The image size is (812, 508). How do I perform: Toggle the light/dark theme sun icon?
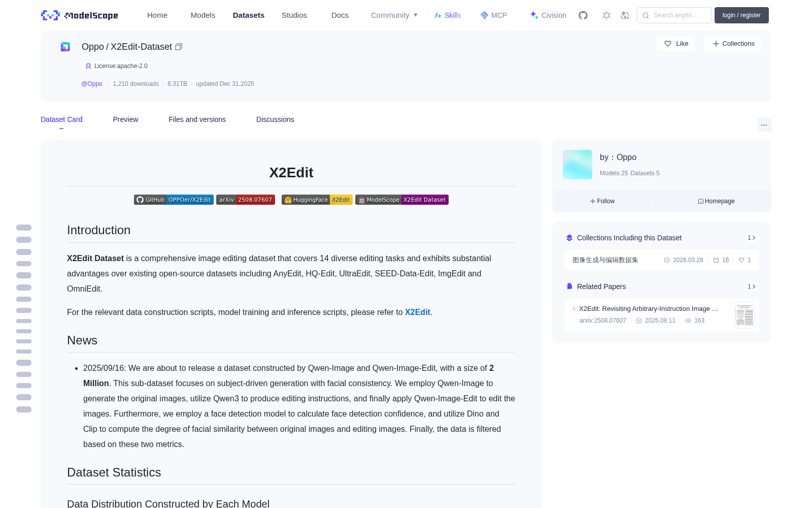tap(606, 15)
